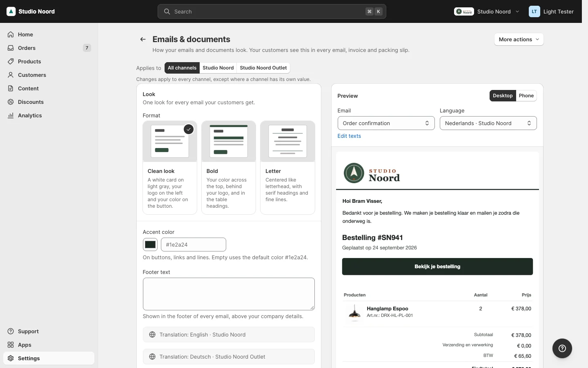Focus the top Search bar
The width and height of the screenshot is (588, 368).
pos(272,11)
